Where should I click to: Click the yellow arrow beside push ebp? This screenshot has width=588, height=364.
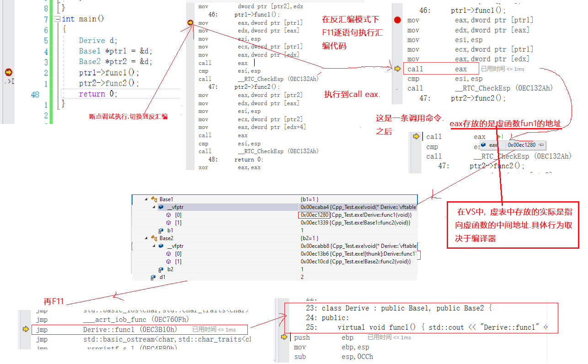click(284, 337)
